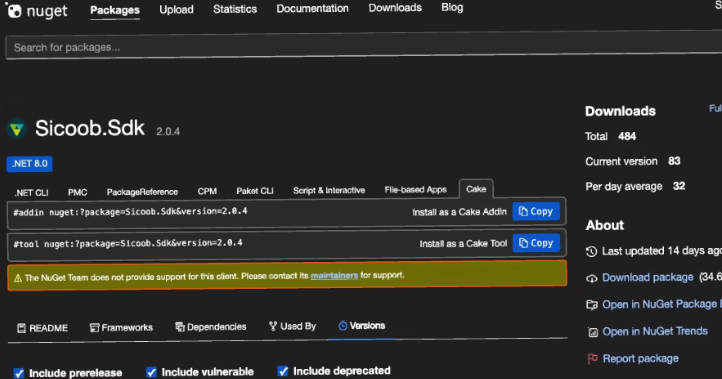Screen dimensions: 722x379
Task: Click the Last updated history icon
Action: tap(591, 251)
